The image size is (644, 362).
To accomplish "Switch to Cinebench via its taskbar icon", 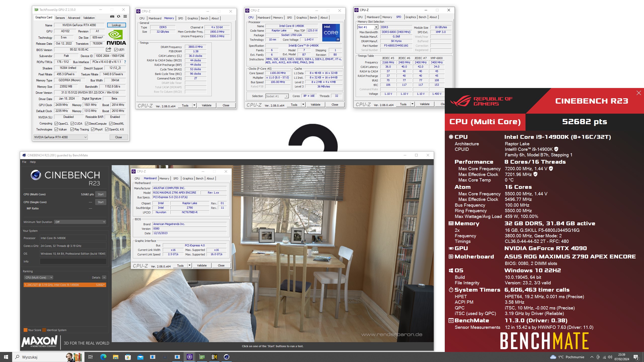I will [227, 357].
